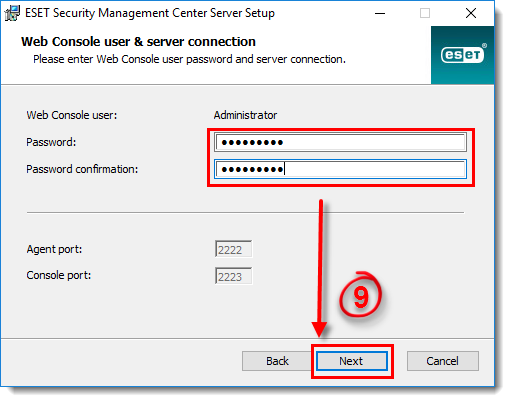This screenshot has width=510, height=402.
Task: Close the ESET setup dialog
Action: [471, 13]
